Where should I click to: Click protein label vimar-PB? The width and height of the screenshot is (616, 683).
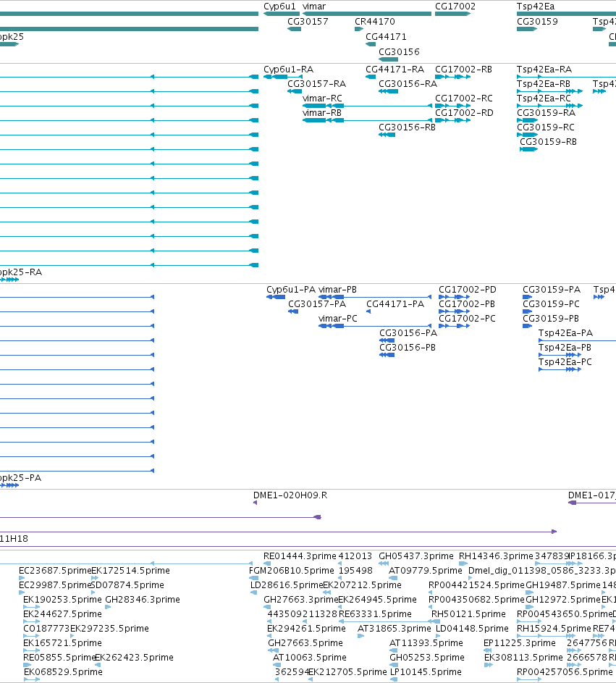pos(337,290)
